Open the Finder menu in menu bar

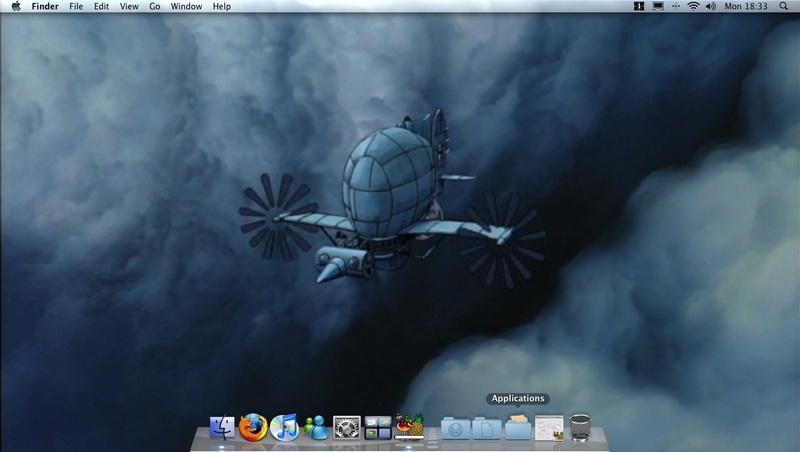coord(45,6)
